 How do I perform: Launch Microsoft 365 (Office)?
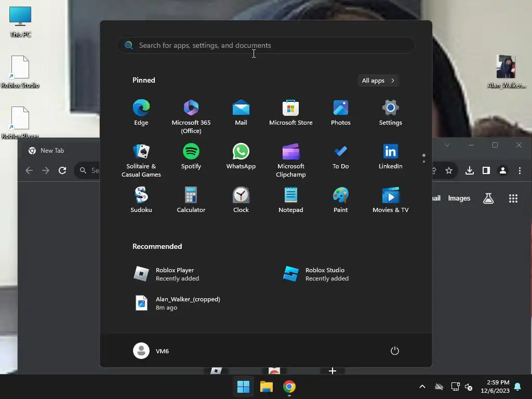191,116
